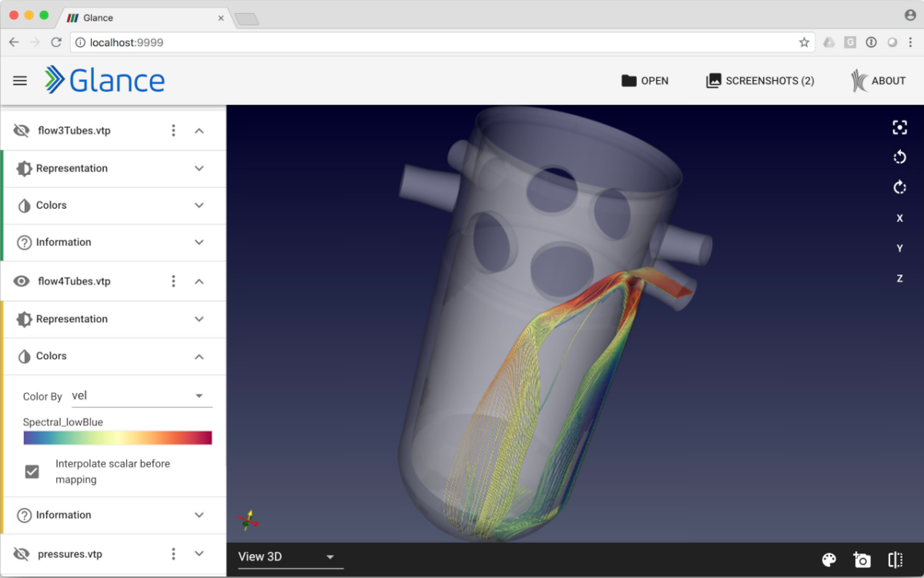Open the hamburger navigation menu
Viewport: 924px width, 578px height.
20,81
